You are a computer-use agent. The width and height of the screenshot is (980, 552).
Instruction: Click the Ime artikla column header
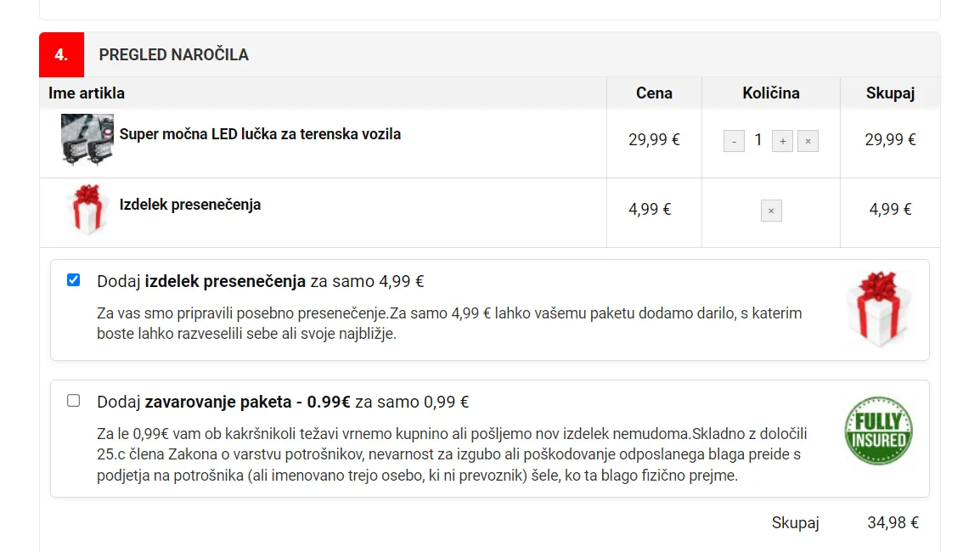tap(87, 93)
